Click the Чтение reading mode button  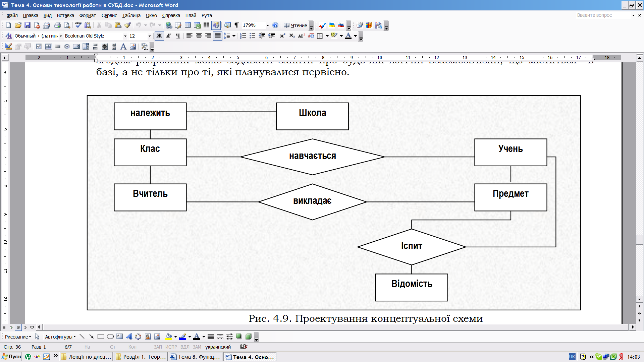click(x=296, y=25)
